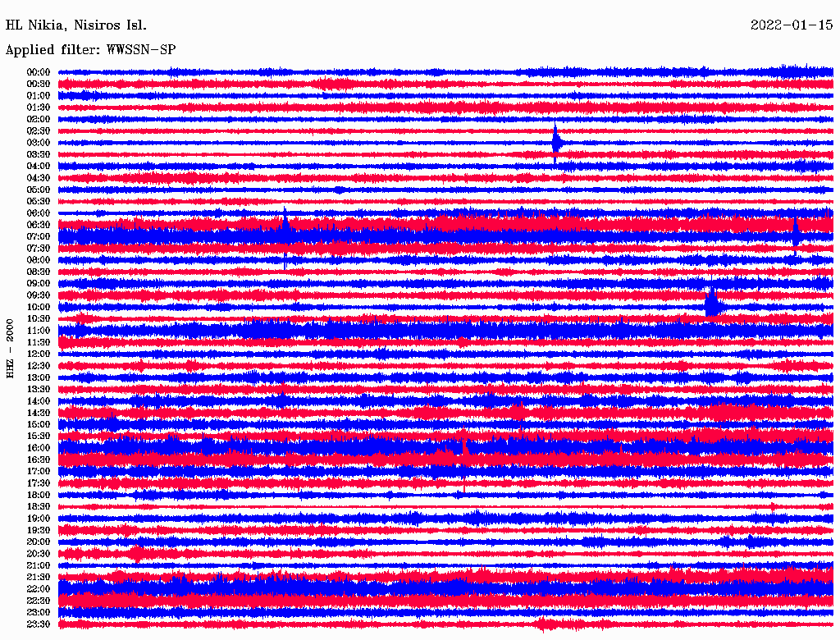Select the 03:00 row label
This screenshot has height=640, width=840.
coord(39,143)
